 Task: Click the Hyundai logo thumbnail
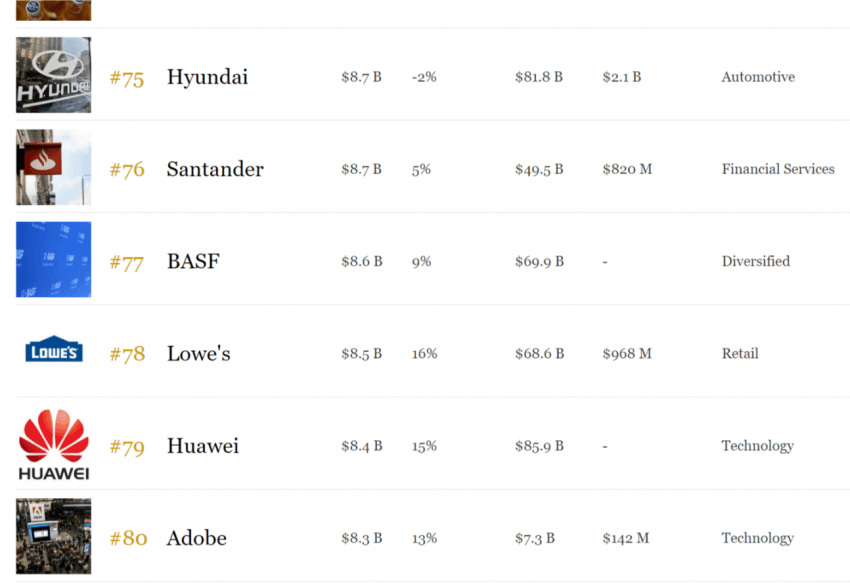tap(54, 75)
